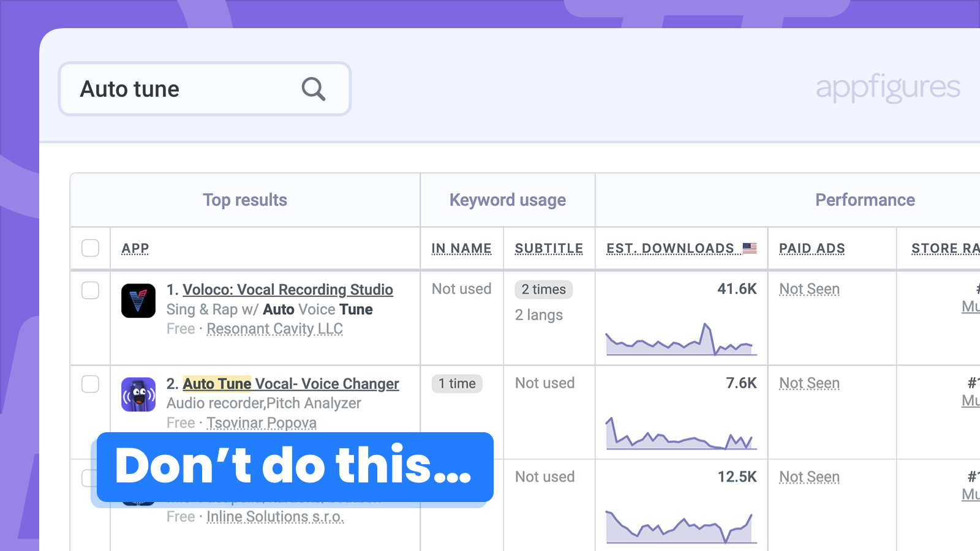The width and height of the screenshot is (980, 551).
Task: Click the 7.6K downloads value
Action: pos(742,383)
